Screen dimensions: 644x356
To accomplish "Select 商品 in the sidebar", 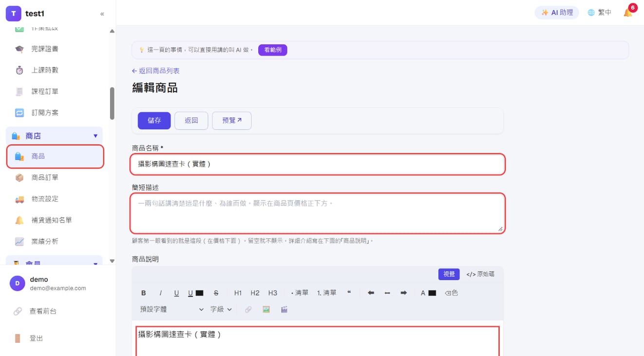I will click(55, 156).
